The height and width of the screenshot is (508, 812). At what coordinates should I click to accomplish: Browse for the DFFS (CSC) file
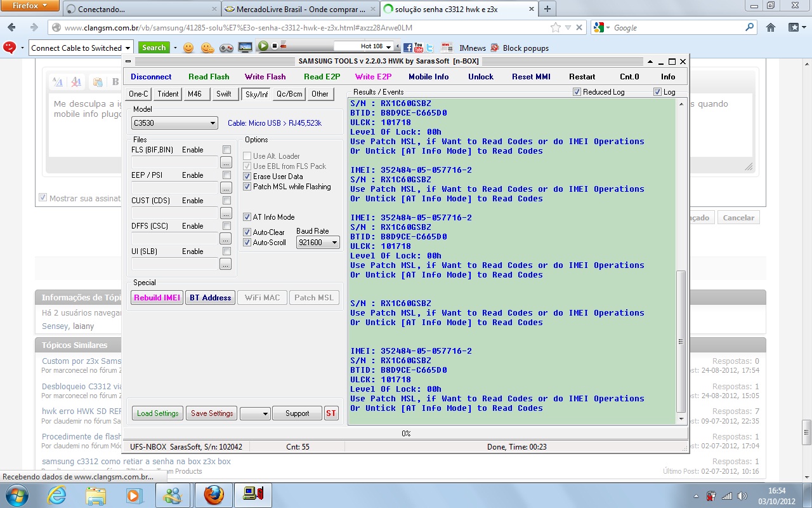(225, 239)
